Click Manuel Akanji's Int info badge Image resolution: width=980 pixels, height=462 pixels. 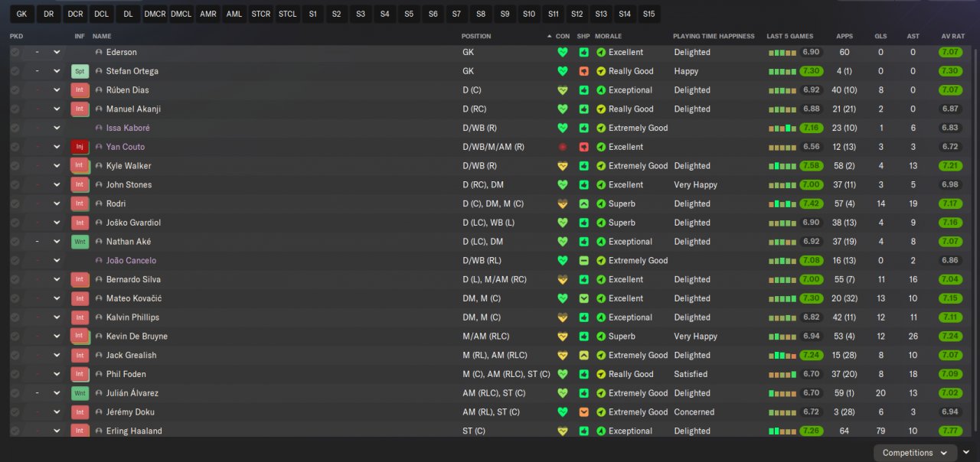click(x=80, y=109)
